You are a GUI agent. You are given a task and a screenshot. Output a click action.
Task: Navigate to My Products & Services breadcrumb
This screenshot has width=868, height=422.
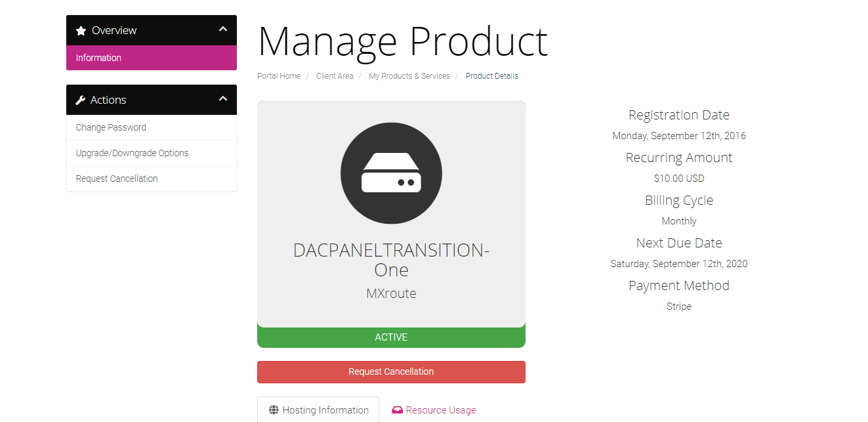[x=409, y=76]
